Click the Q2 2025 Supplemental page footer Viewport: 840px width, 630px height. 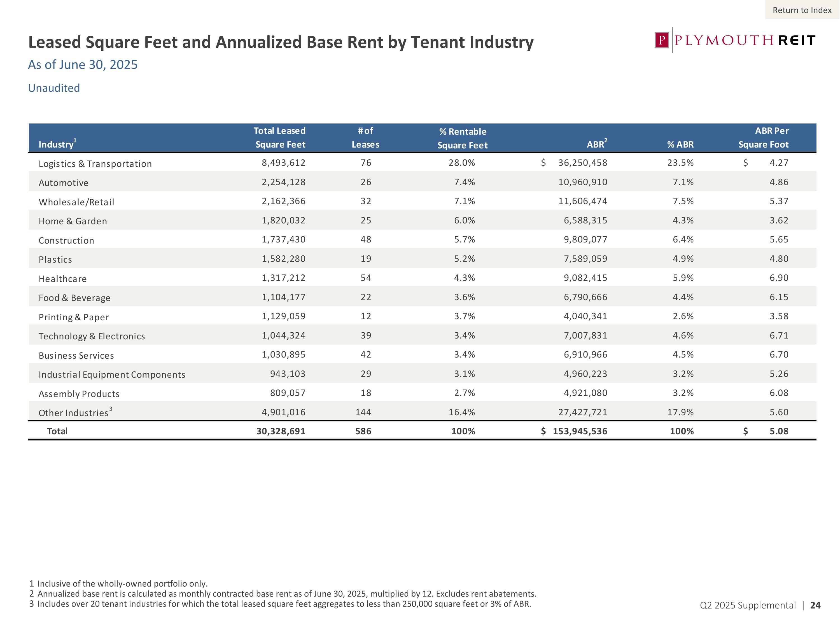coord(747,605)
